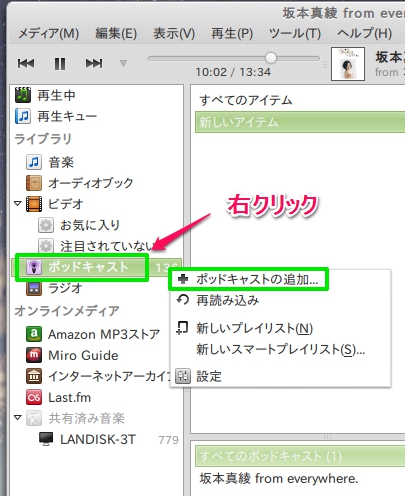
Task: Click the 10:02 / 13:34 time display
Action: point(233,72)
